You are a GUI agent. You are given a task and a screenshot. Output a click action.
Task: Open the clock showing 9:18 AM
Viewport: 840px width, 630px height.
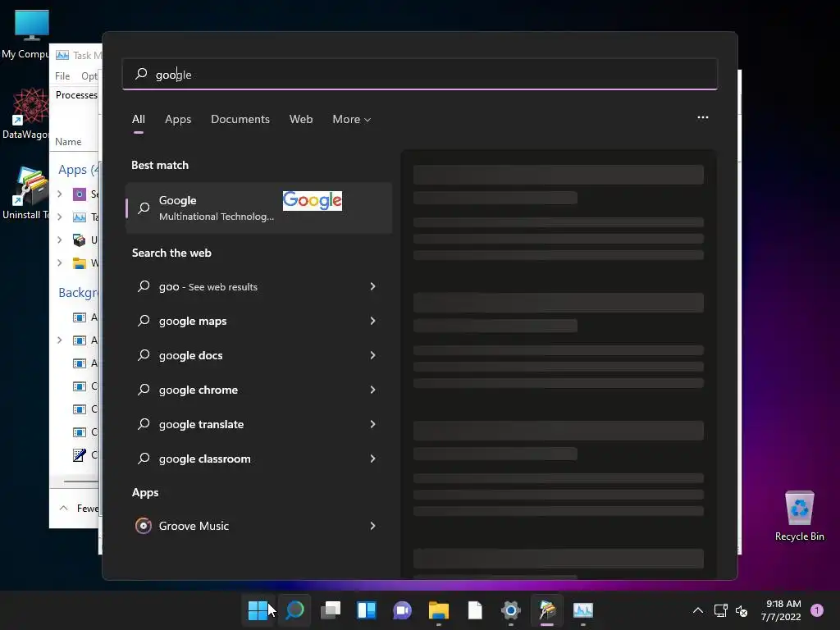coord(782,610)
